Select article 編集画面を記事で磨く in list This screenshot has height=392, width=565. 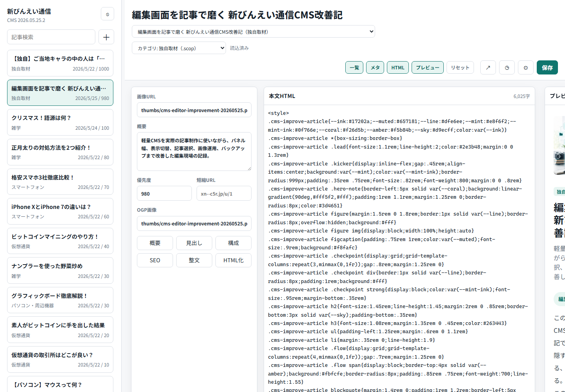60,93
